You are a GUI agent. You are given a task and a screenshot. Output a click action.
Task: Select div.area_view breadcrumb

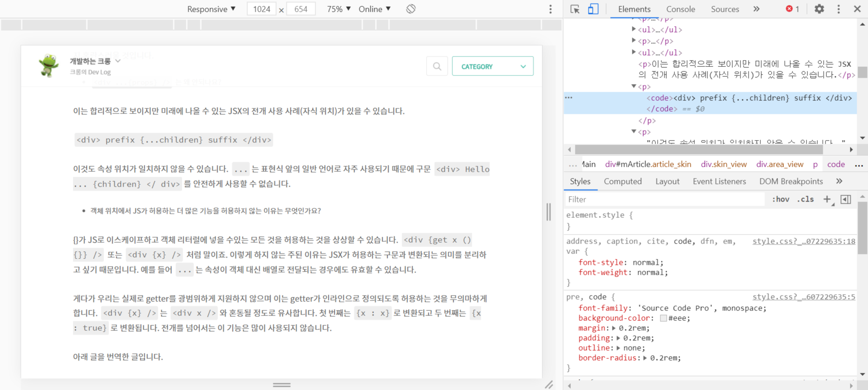click(x=780, y=164)
